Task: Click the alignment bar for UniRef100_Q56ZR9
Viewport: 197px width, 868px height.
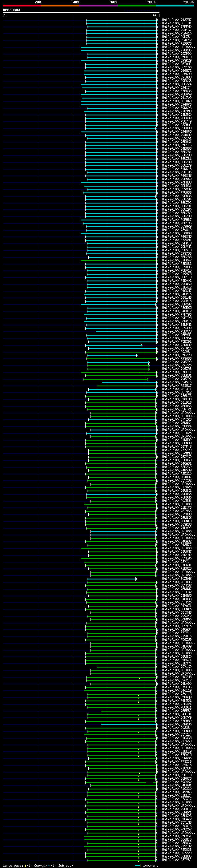Action: click(112, 355)
